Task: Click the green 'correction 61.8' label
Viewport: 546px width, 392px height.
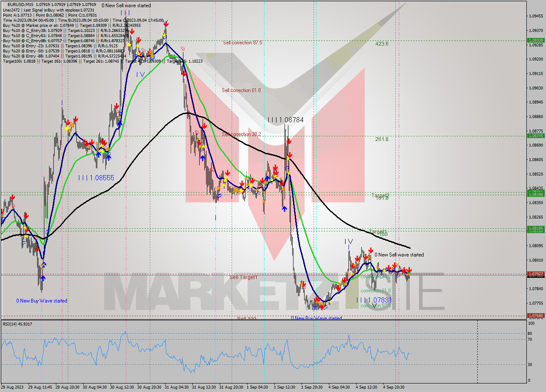Action: 375,291
